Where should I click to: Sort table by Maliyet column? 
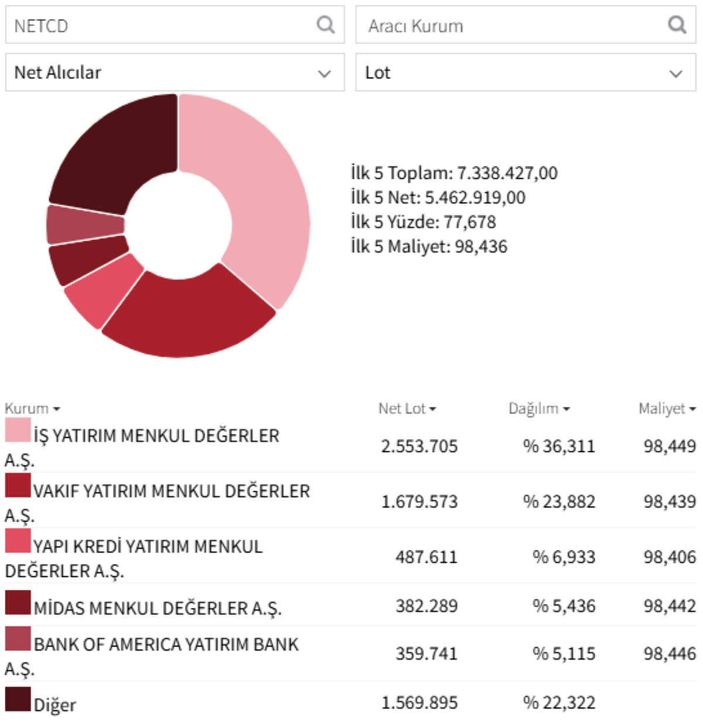[667, 408]
